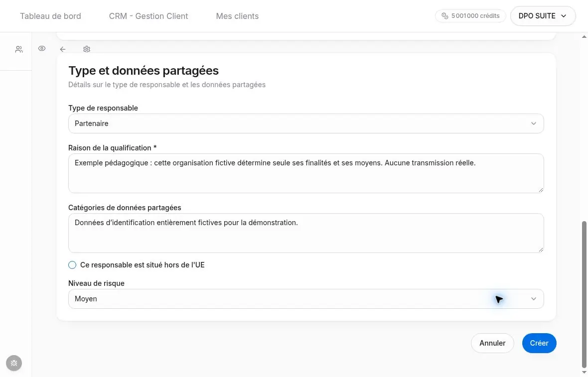The height and width of the screenshot is (377, 588).
Task: Edit the Raison de la qualification textarea
Action: pyautogui.click(x=306, y=173)
